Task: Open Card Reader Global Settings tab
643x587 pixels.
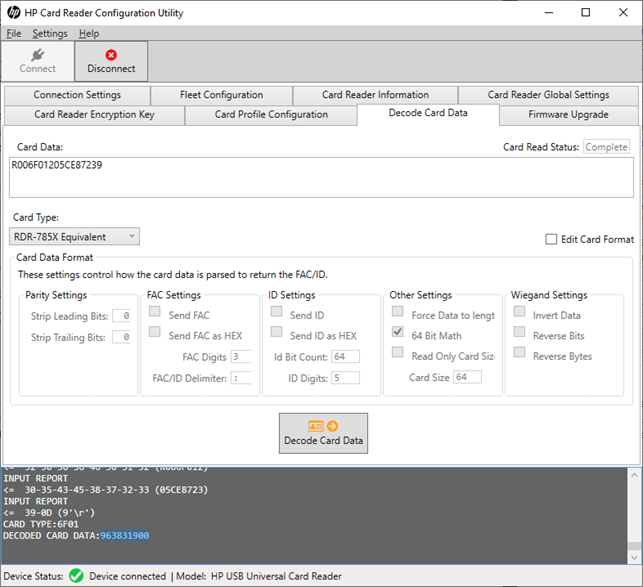Action: [x=548, y=95]
